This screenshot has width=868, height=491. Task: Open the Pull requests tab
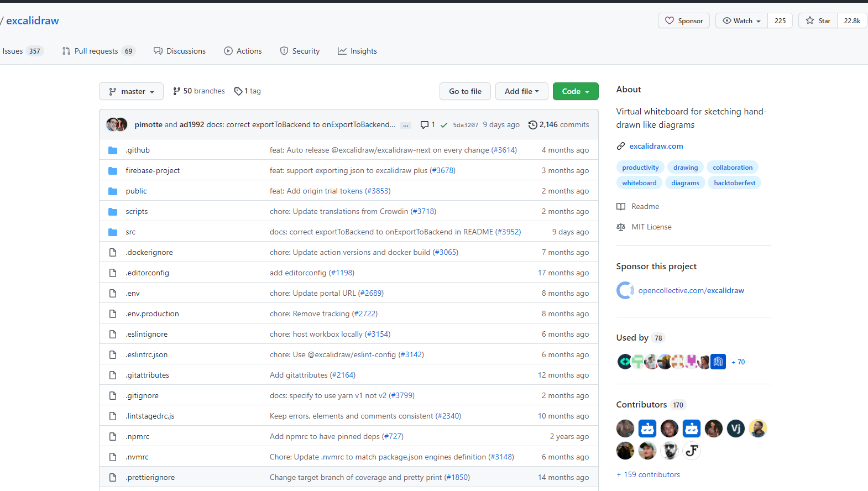[98, 51]
